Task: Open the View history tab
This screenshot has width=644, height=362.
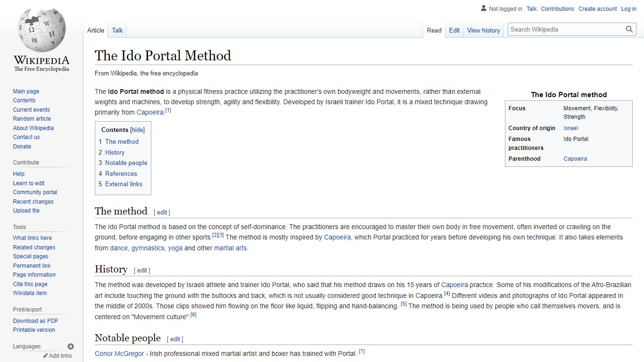Action: click(x=484, y=30)
